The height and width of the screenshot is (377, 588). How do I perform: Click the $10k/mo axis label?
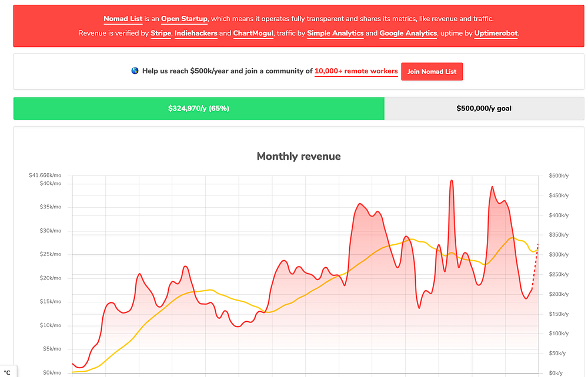pos(50,325)
